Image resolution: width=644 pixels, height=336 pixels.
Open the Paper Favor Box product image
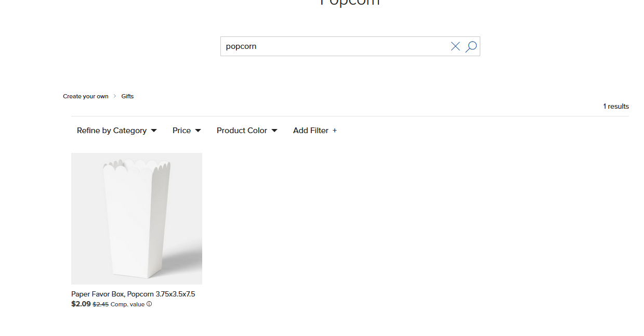click(x=137, y=218)
